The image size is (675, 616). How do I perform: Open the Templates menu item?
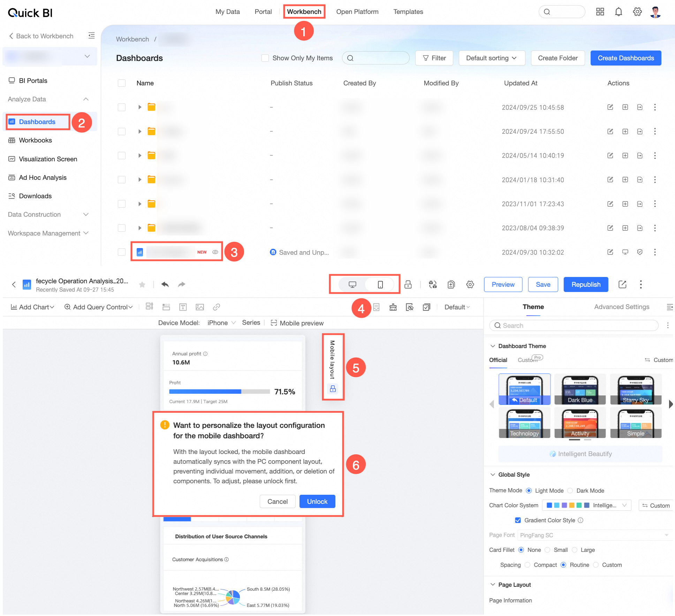coord(408,12)
